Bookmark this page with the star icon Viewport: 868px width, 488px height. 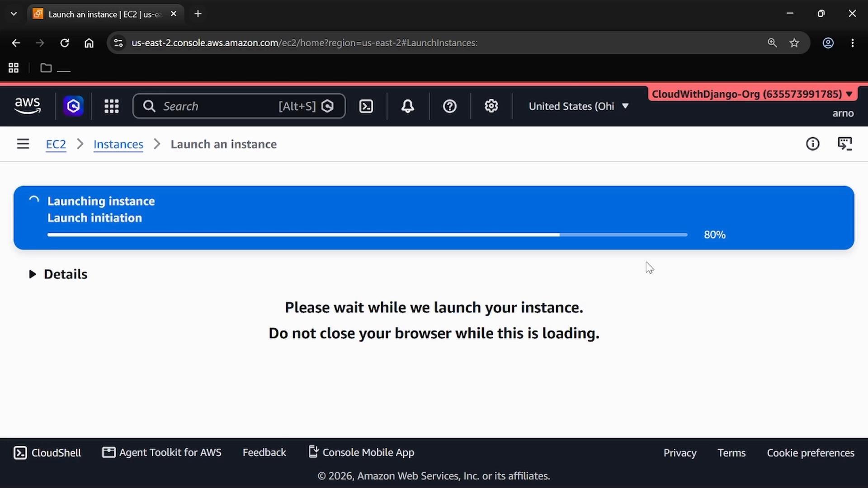point(794,43)
